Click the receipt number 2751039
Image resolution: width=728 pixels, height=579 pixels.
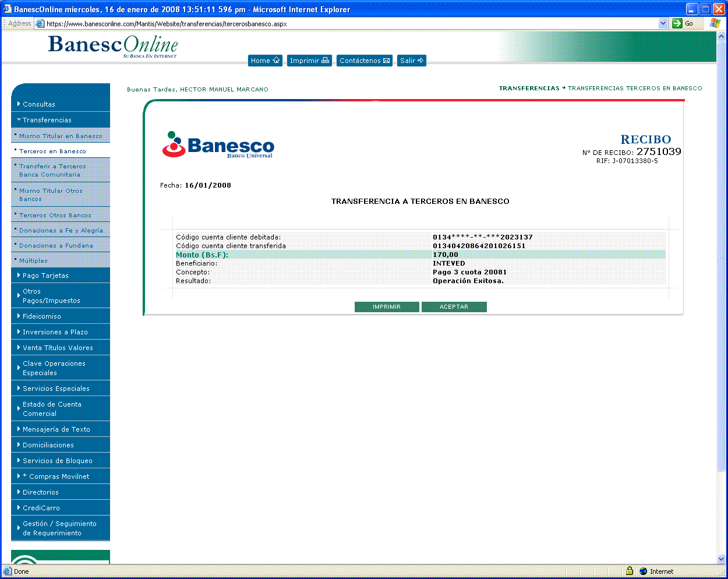659,151
